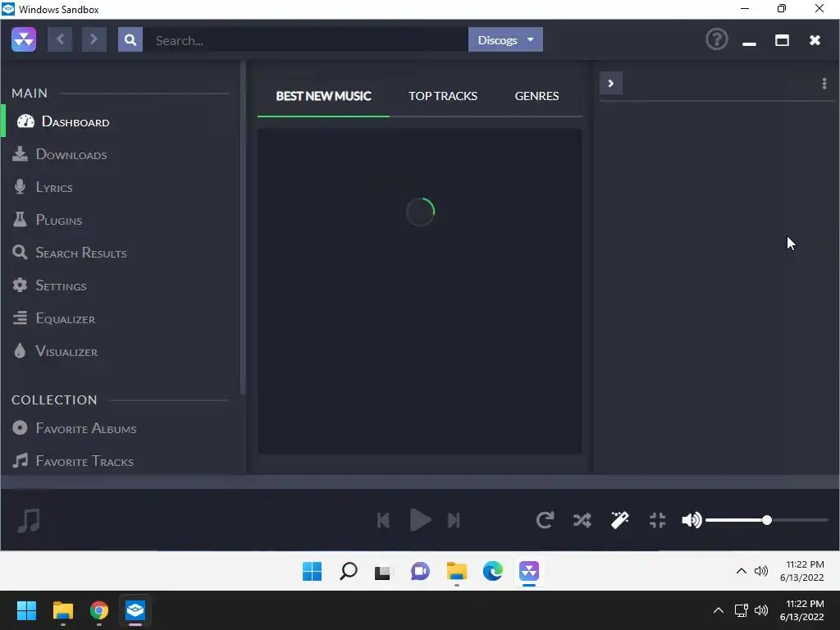Click the Nuclear app logo icon

pos(24,39)
